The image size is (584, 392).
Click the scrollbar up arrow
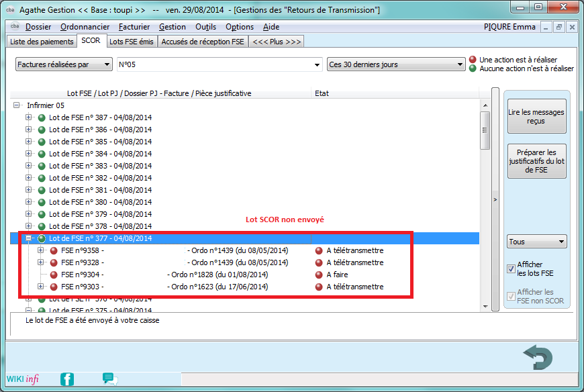coord(485,105)
